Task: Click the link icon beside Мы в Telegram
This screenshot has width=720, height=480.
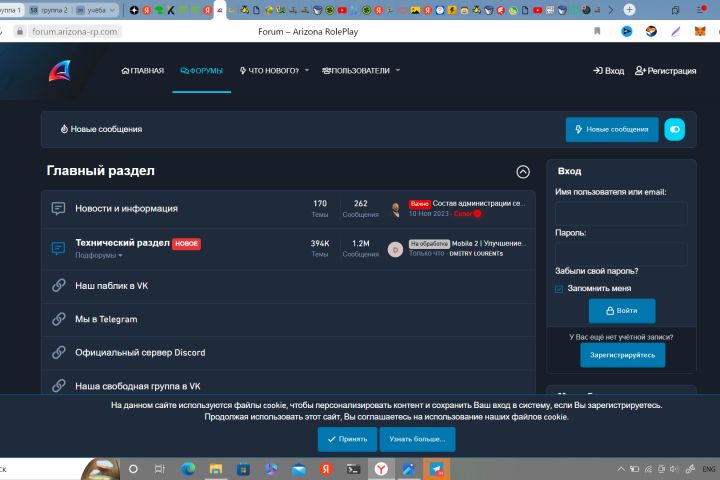Action: [x=58, y=319]
